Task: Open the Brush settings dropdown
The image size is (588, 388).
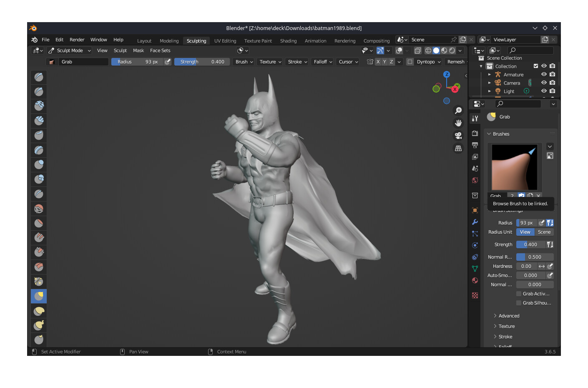Action: point(244,62)
